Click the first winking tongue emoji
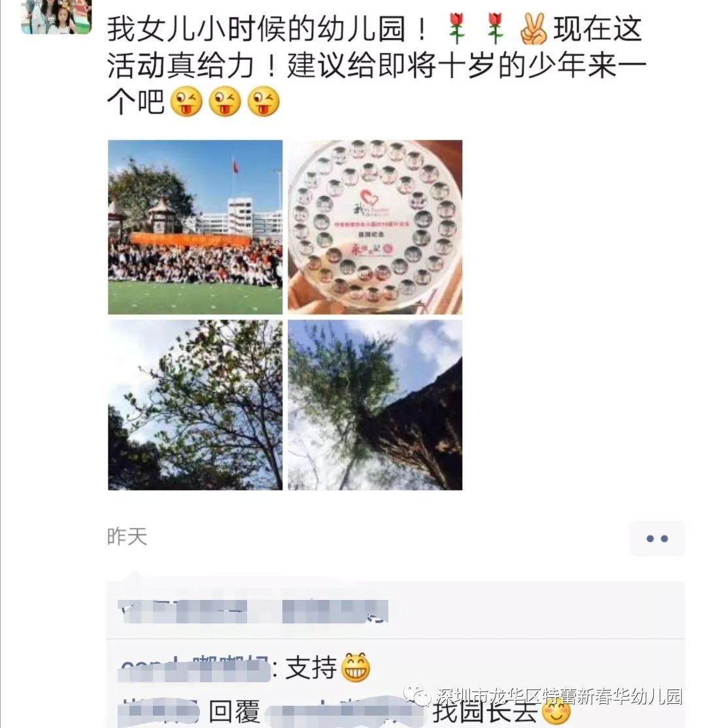 pos(186,102)
